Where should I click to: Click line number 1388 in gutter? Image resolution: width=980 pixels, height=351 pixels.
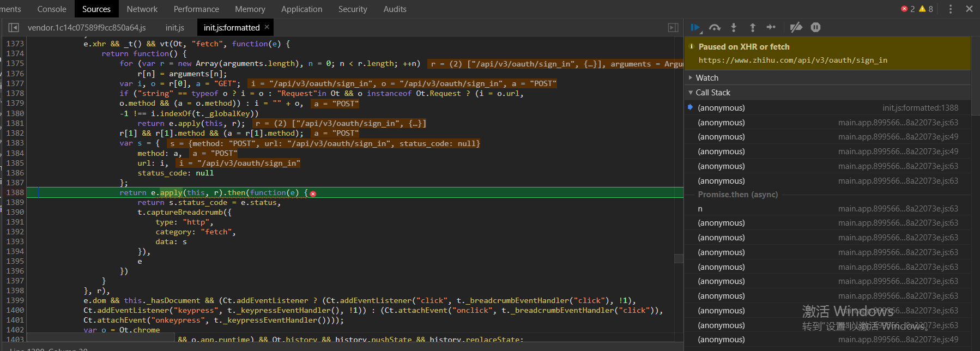click(15, 192)
